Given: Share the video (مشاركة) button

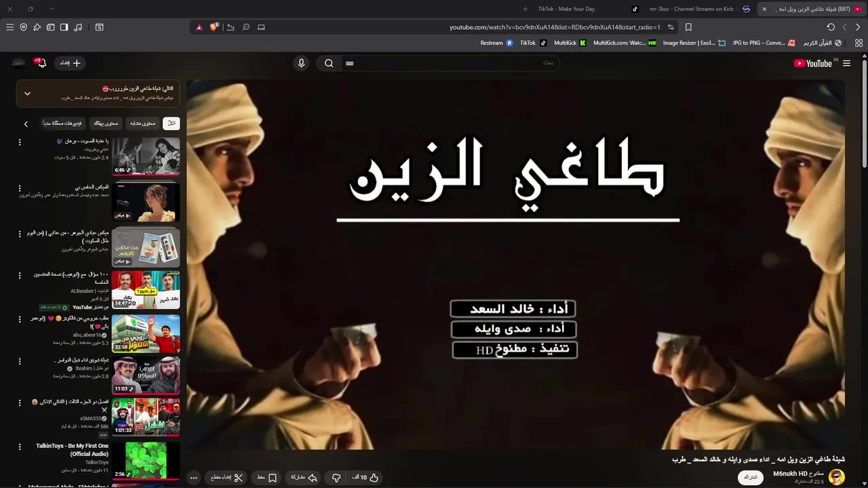Looking at the screenshot, I should [304, 477].
